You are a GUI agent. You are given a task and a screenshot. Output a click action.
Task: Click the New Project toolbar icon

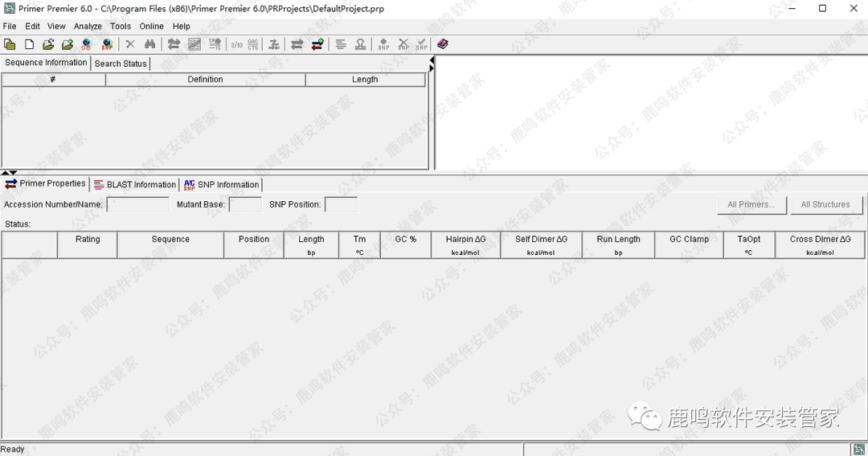click(x=10, y=44)
